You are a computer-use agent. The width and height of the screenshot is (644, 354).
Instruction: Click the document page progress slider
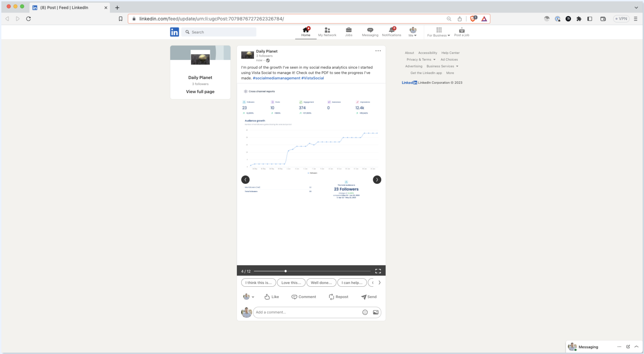pyautogui.click(x=312, y=271)
